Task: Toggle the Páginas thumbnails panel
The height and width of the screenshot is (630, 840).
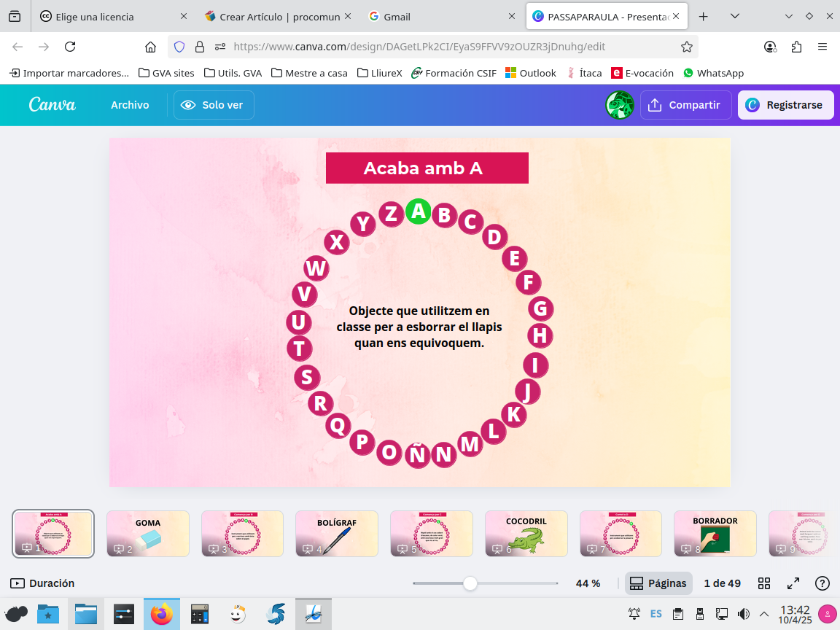Action: (658, 583)
